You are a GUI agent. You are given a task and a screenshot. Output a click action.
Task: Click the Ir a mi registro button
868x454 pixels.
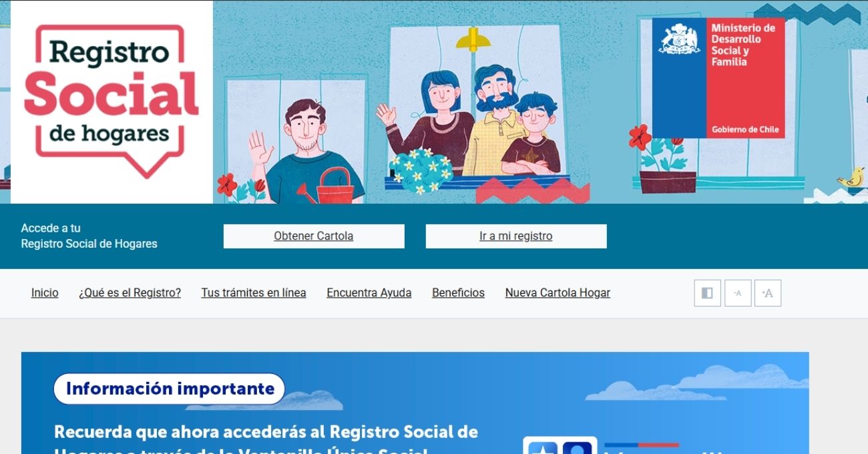tap(516, 236)
